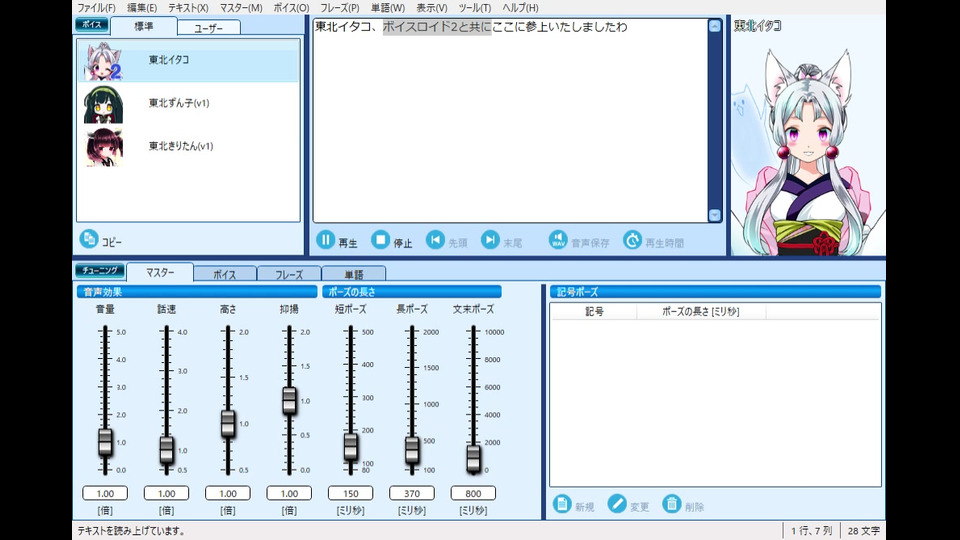The image size is (960, 540).
Task: Open the マスター(M) menu
Action: [241, 7]
